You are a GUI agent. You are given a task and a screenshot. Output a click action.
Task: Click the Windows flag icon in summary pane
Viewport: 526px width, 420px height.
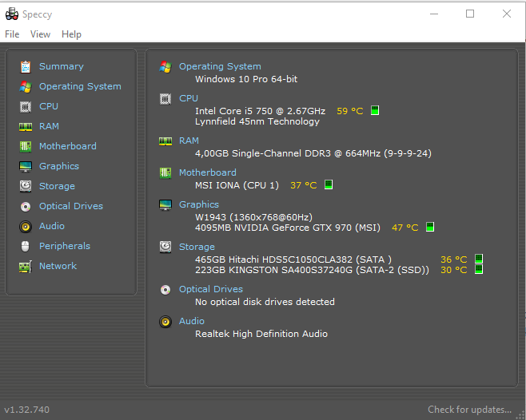pos(165,67)
